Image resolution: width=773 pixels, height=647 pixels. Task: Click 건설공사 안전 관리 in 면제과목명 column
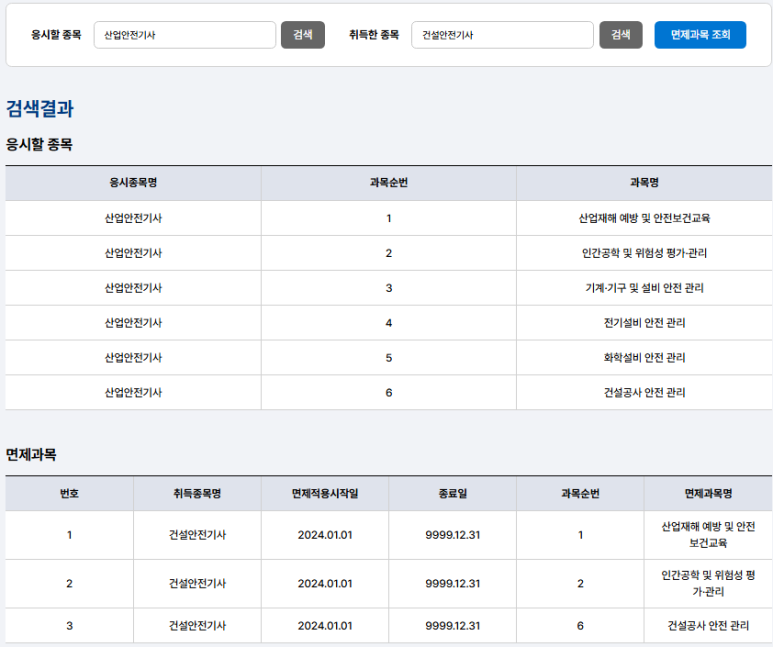(708, 626)
